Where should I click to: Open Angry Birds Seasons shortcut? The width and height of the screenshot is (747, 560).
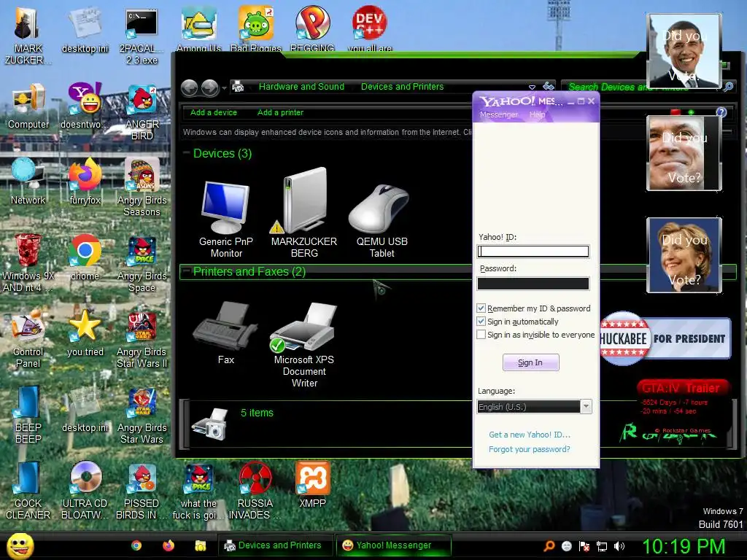pyautogui.click(x=142, y=187)
